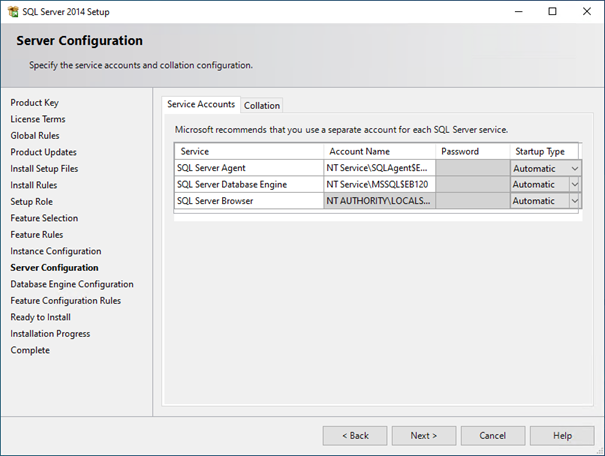Click SQL Server Browser account name cell
This screenshot has height=456, width=605.
(379, 201)
